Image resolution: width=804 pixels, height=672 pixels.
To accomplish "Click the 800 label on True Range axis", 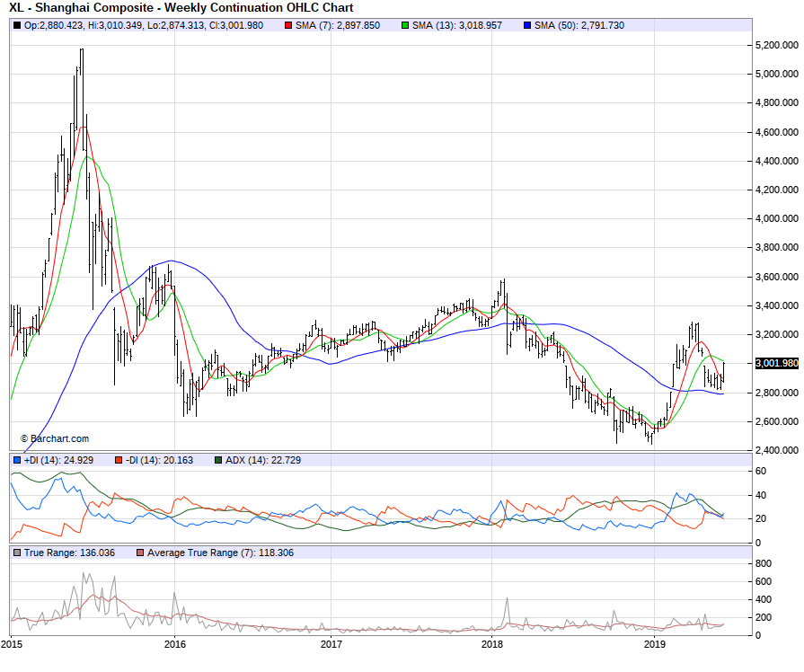I will coord(764,563).
